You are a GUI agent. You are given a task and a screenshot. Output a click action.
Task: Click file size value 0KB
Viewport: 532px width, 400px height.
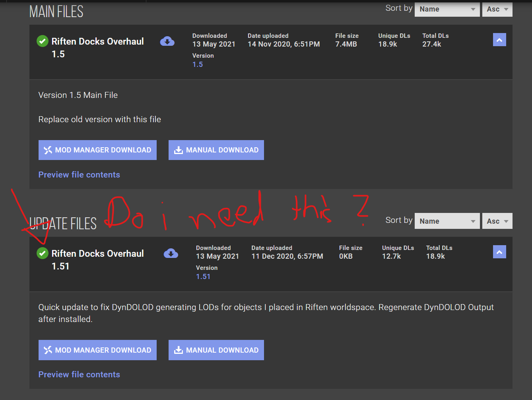tap(346, 256)
